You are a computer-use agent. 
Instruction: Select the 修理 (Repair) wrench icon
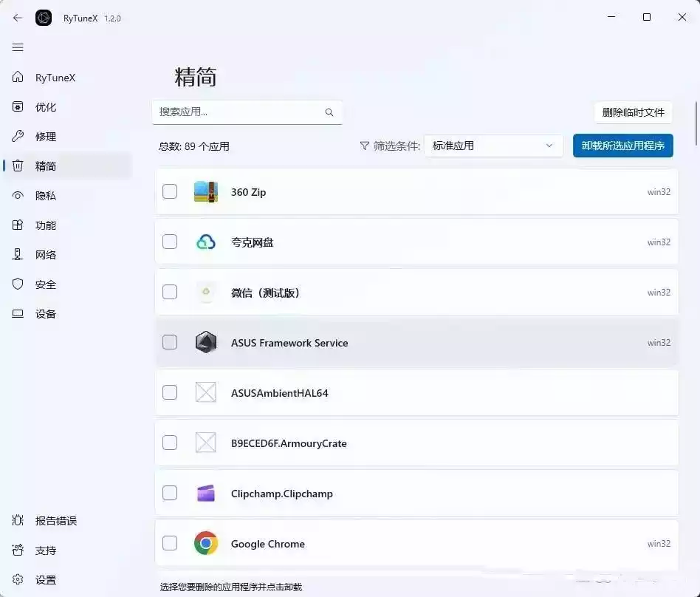click(18, 136)
